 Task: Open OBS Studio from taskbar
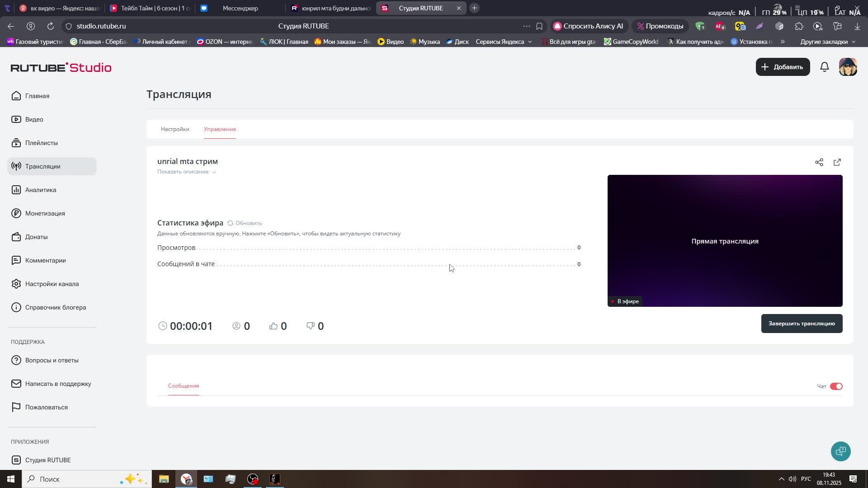(253, 479)
